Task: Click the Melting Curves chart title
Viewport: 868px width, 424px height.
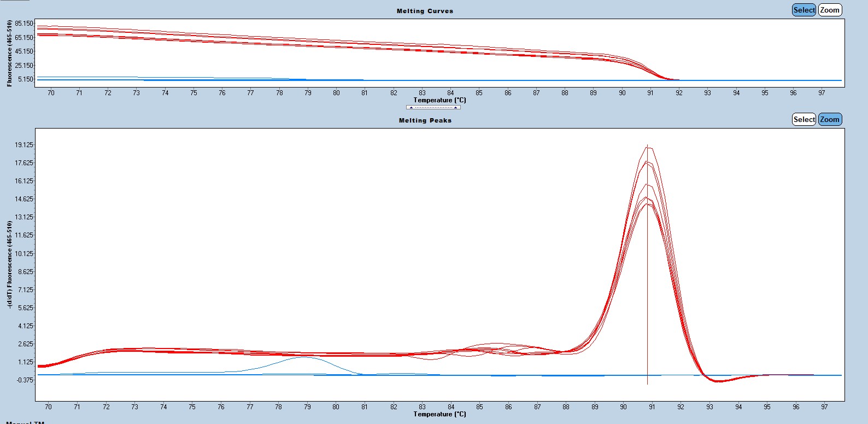Action: tap(425, 11)
